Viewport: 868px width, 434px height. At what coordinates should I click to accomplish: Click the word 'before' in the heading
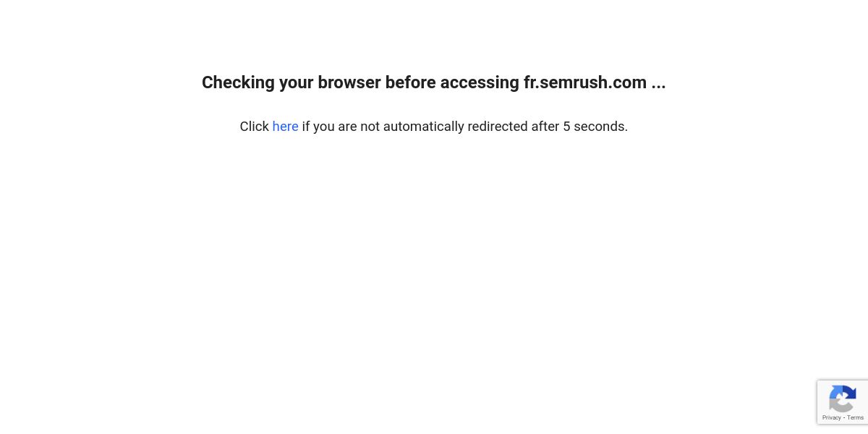[411, 82]
